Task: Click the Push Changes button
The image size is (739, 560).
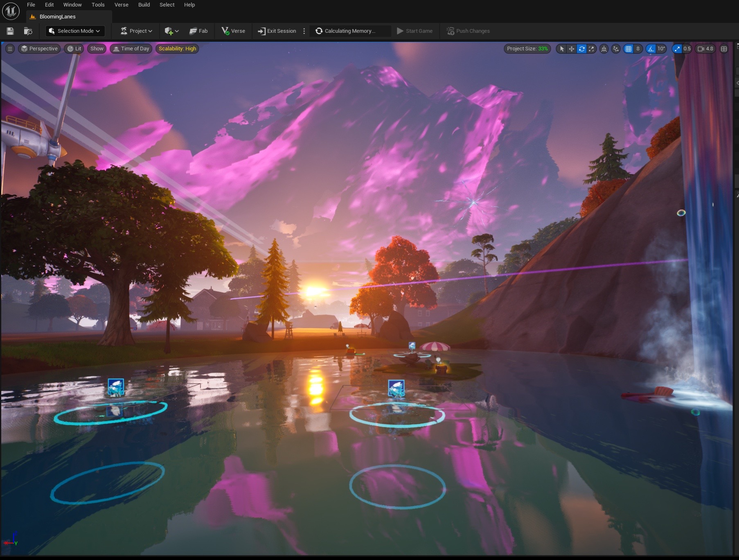Action: tap(468, 31)
